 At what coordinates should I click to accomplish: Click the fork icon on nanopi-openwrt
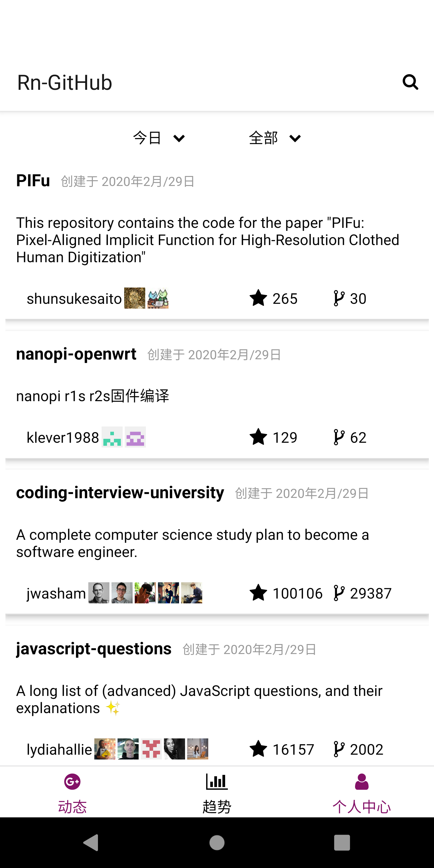point(339,437)
